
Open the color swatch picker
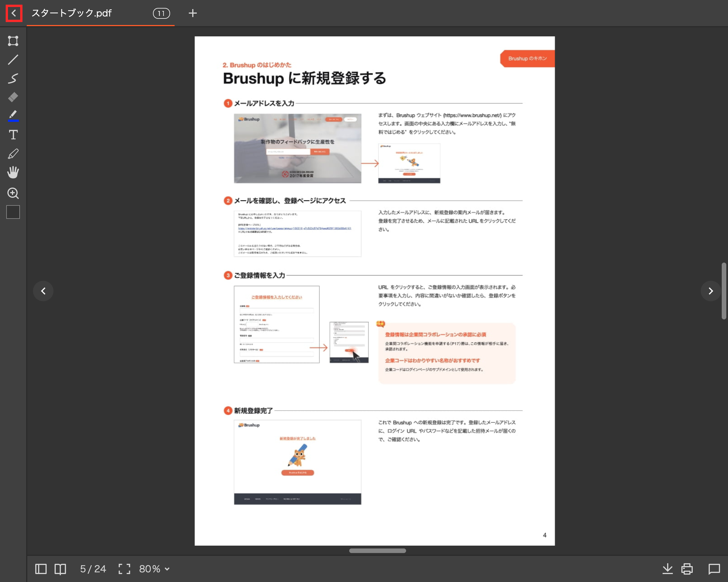tap(13, 212)
